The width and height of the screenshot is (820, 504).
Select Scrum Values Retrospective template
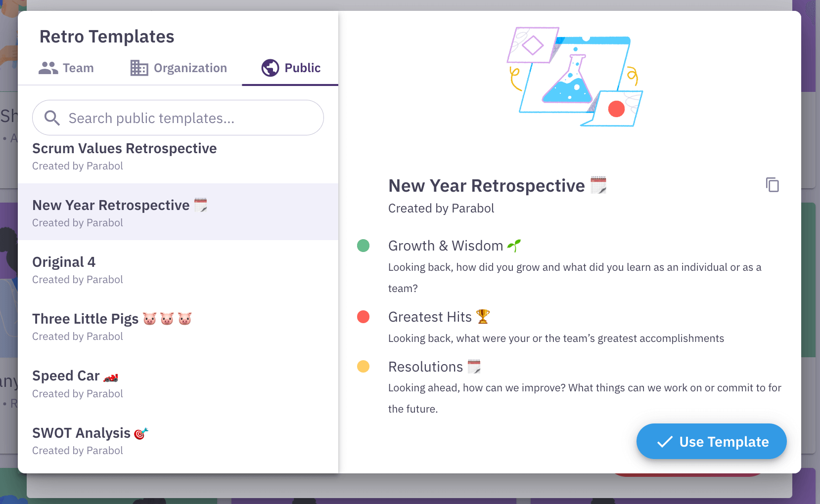pyautogui.click(x=125, y=156)
